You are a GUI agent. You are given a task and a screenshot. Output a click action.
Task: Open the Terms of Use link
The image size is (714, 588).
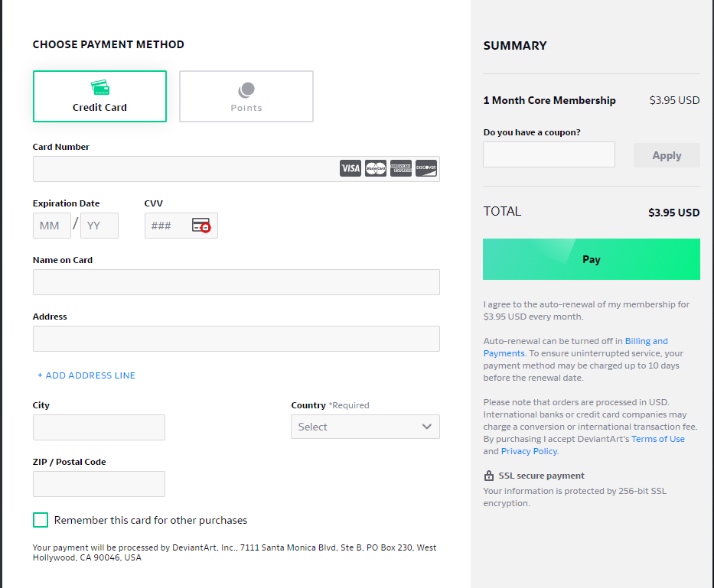tap(658, 439)
